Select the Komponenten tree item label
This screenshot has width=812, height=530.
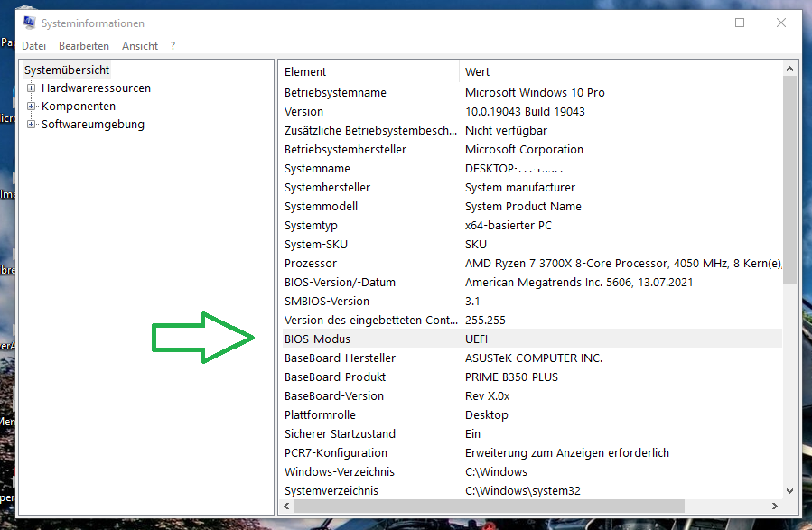[x=79, y=107]
